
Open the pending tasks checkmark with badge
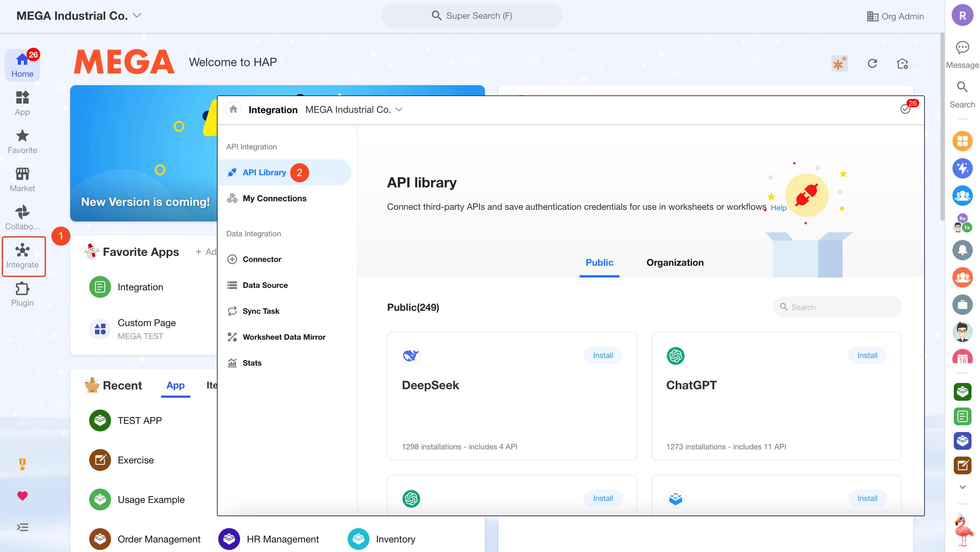[905, 109]
